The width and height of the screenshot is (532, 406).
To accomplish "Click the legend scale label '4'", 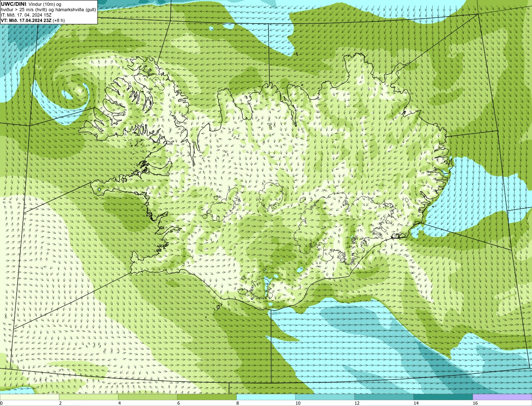I will tap(119, 403).
